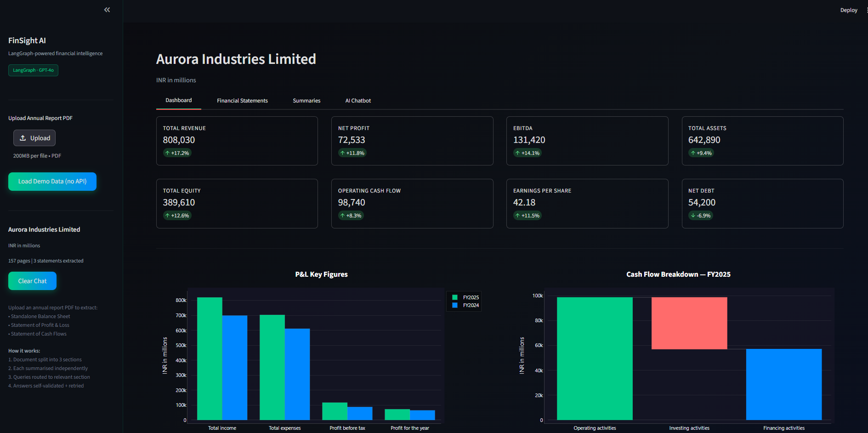The image size is (868, 433).
Task: Select Total Equity value 389,610
Action: point(179,202)
